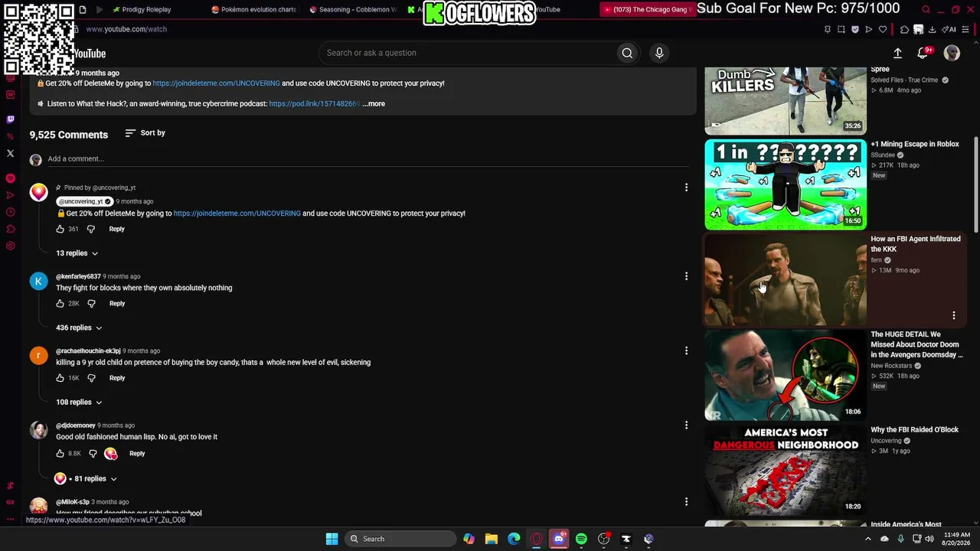Expand 13 replies on pinned comment
The height and width of the screenshot is (551, 980).
pyautogui.click(x=77, y=253)
